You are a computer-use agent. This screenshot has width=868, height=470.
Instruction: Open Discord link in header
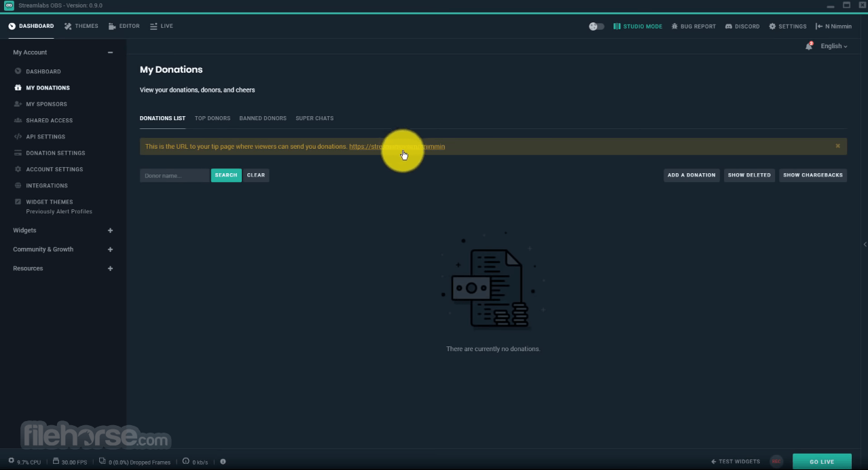(742, 26)
